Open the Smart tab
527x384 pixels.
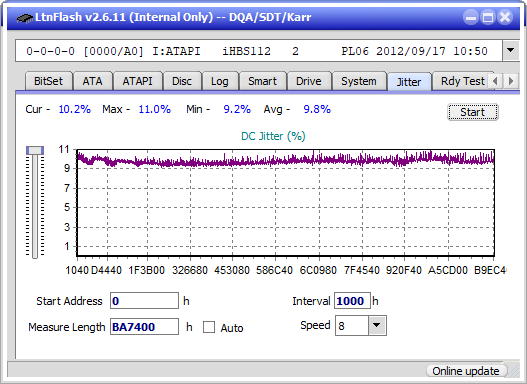tap(262, 81)
